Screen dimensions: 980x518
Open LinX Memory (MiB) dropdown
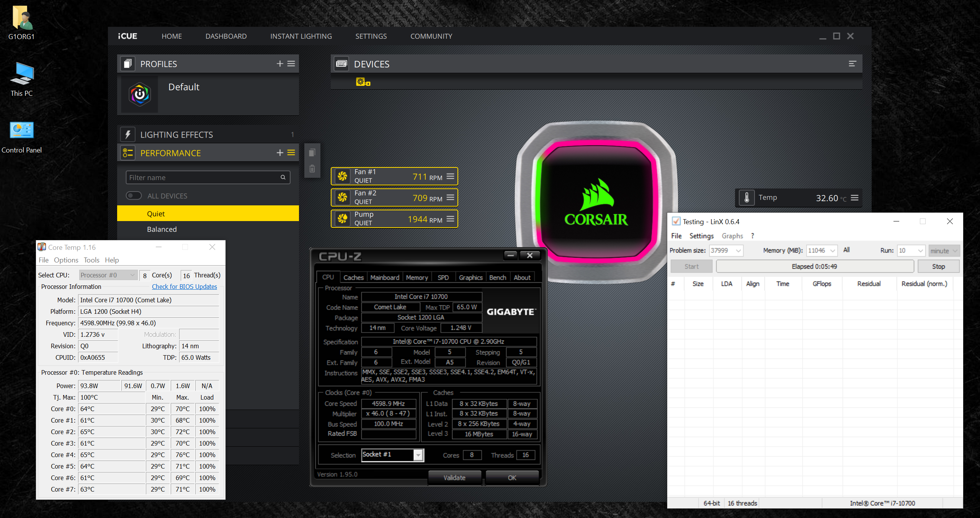coord(822,251)
